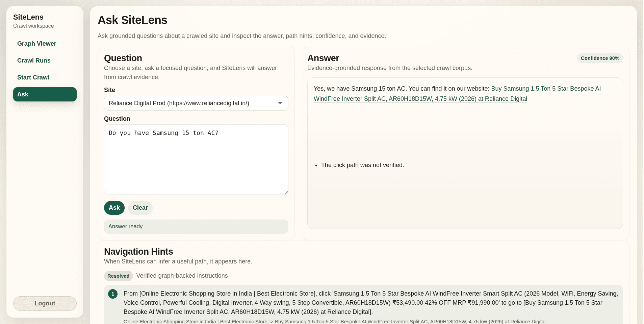Click the Clear button

point(140,208)
